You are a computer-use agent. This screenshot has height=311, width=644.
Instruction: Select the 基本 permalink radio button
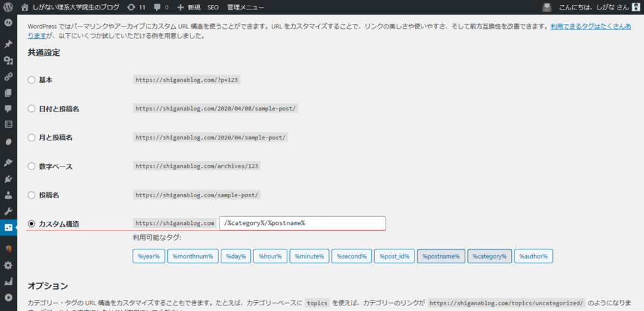pos(31,80)
